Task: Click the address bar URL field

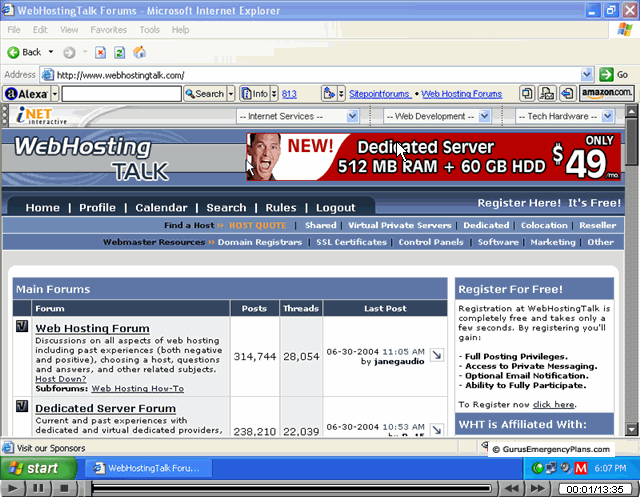Action: point(311,75)
